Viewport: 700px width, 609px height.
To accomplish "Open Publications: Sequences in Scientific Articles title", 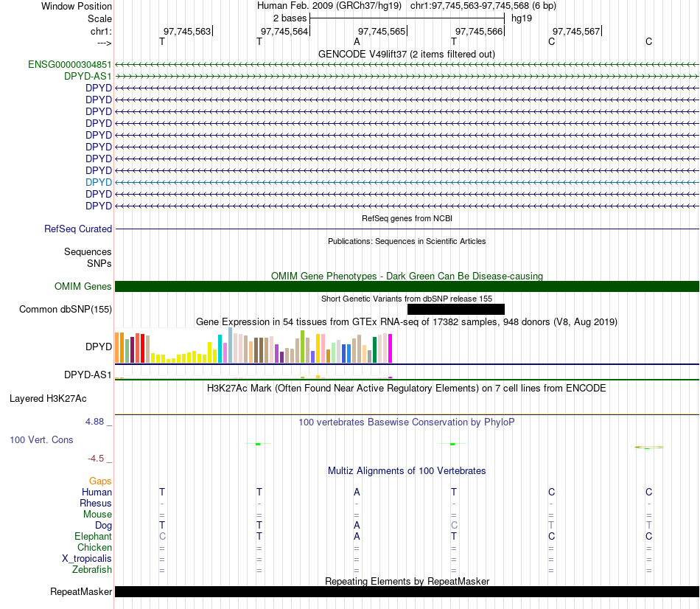I will (407, 241).
